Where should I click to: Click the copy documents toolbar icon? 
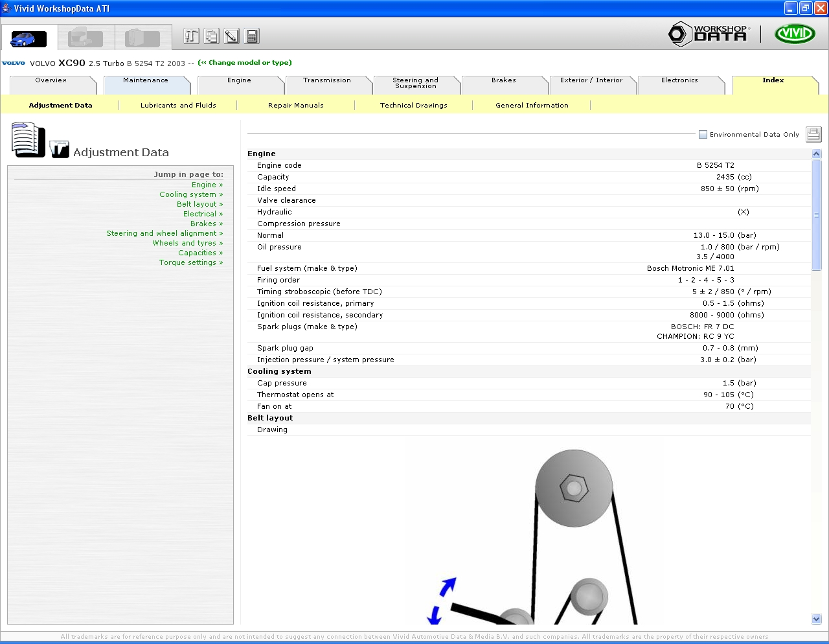(x=211, y=36)
